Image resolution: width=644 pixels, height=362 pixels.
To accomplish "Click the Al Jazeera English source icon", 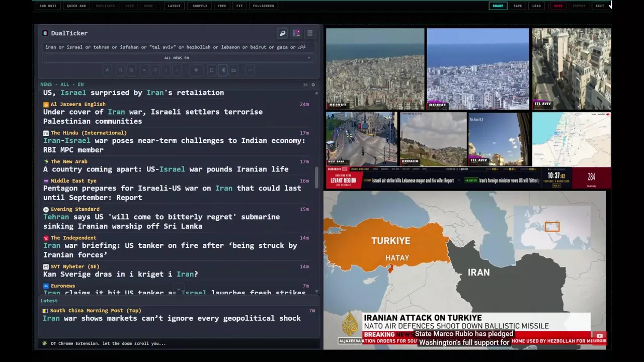I will click(x=46, y=105).
